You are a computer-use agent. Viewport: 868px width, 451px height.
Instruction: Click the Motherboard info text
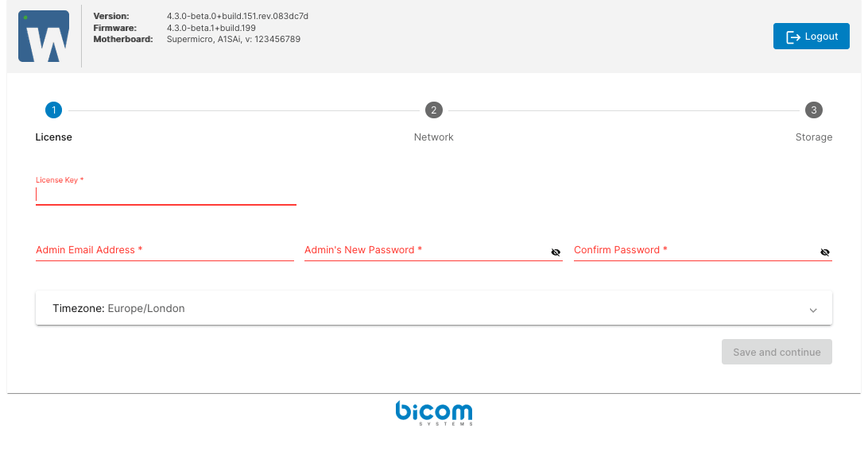[234, 39]
